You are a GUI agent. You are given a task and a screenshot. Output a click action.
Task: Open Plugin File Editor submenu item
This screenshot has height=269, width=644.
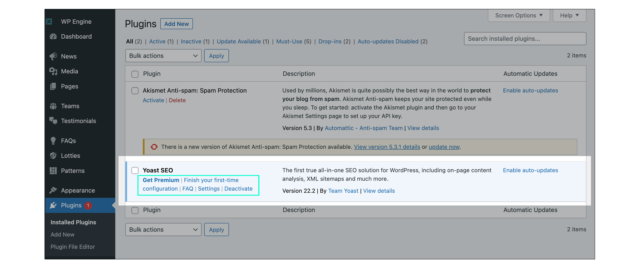pos(73,247)
